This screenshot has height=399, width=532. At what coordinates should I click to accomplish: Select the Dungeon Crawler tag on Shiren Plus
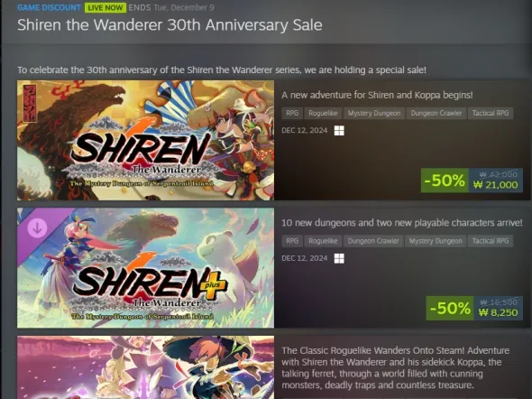point(373,241)
